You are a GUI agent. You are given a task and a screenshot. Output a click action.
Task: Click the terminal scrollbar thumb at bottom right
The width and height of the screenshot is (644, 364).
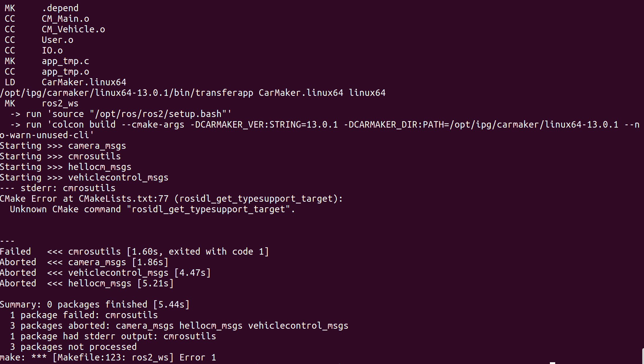(643, 356)
